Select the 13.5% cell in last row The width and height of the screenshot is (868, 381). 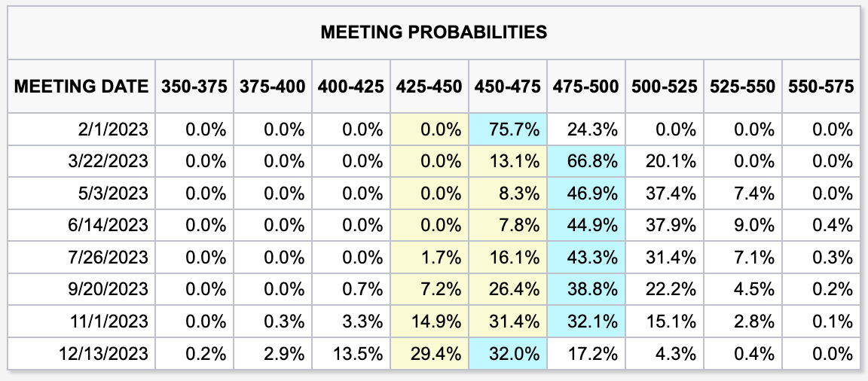(358, 353)
